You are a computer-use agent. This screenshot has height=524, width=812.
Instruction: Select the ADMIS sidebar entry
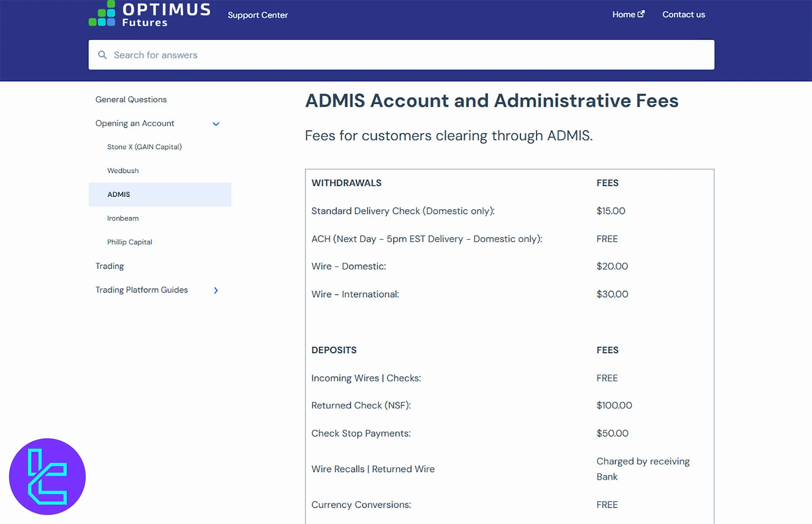[160, 194]
